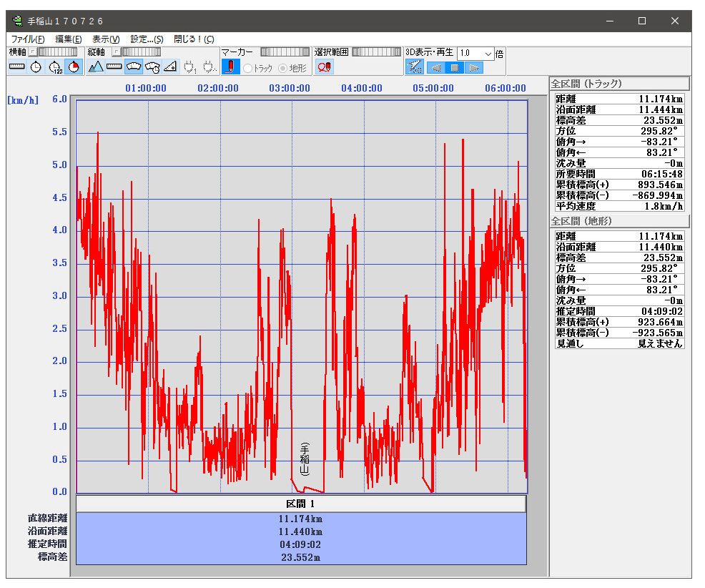Toggle the 3D display airplane icon
Image resolution: width=705 pixels, height=588 pixels.
coord(414,67)
